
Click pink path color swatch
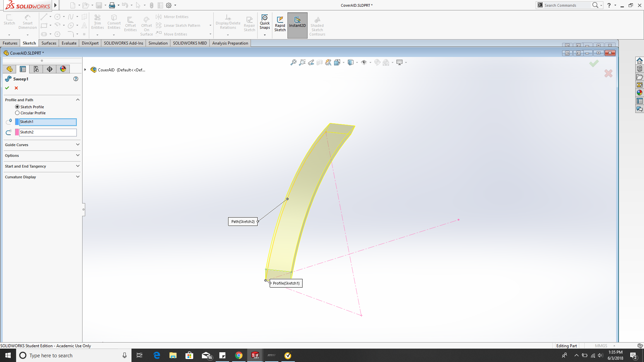click(17, 132)
